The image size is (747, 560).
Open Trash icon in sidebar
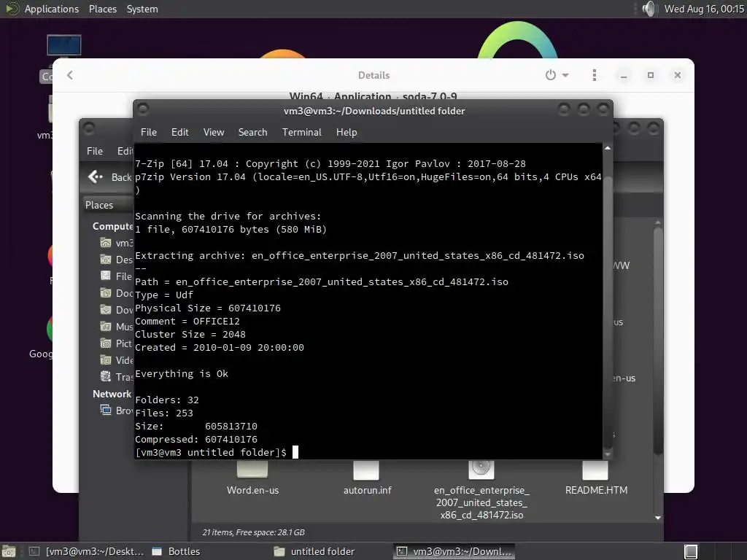[106, 377]
